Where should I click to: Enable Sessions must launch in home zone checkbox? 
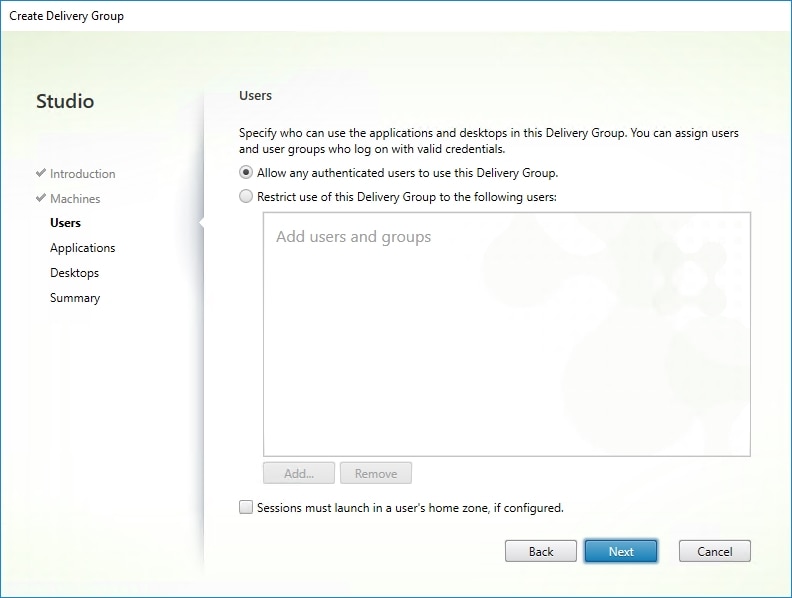[x=245, y=507]
